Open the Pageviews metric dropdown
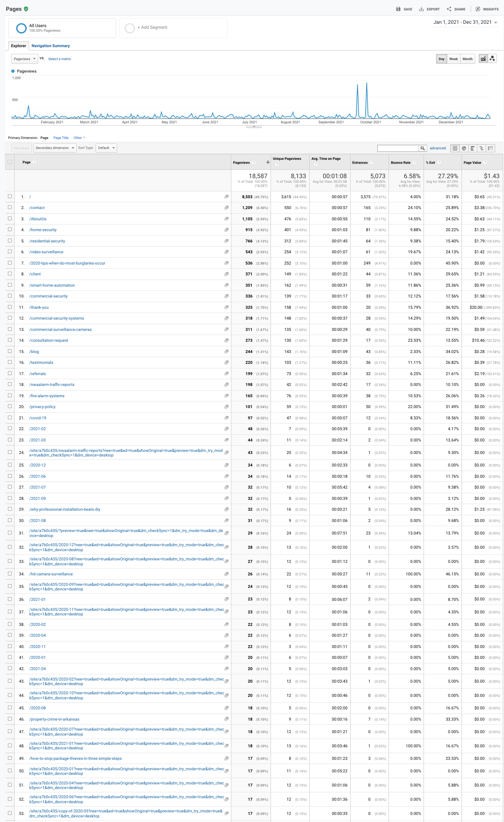This screenshot has height=822, width=504. pyautogui.click(x=25, y=59)
